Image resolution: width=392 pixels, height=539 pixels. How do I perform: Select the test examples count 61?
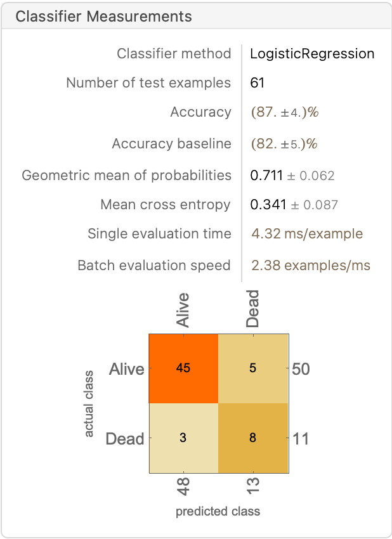point(258,83)
